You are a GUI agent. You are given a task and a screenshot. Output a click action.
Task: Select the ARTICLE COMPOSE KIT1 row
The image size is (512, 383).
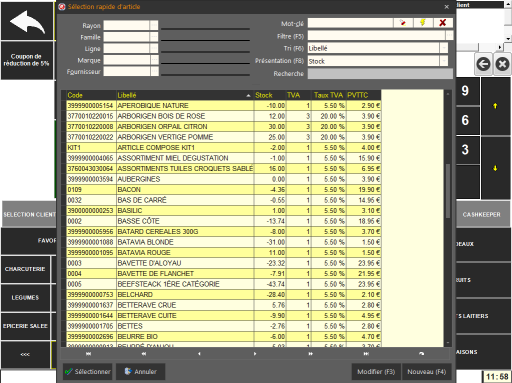[x=223, y=148]
